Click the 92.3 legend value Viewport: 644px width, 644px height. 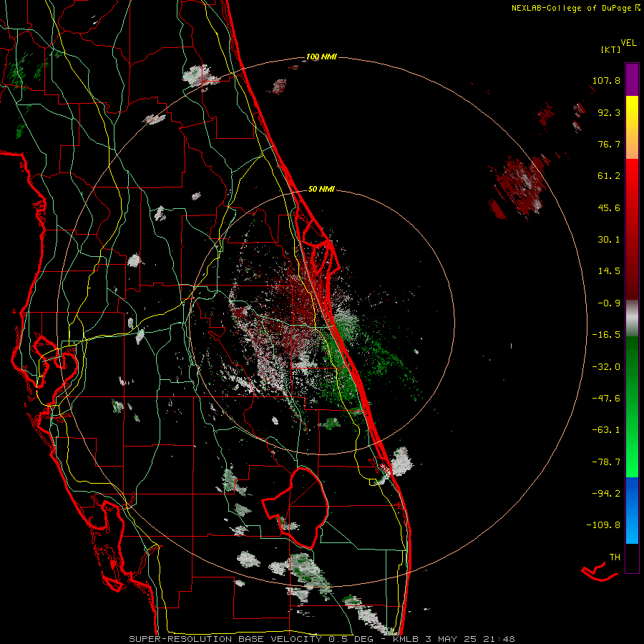pos(609,112)
